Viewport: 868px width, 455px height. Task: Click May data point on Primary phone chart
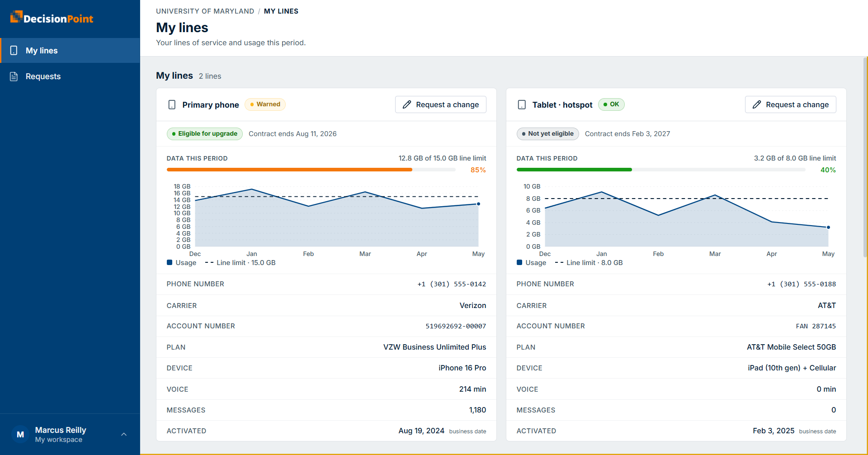478,204
